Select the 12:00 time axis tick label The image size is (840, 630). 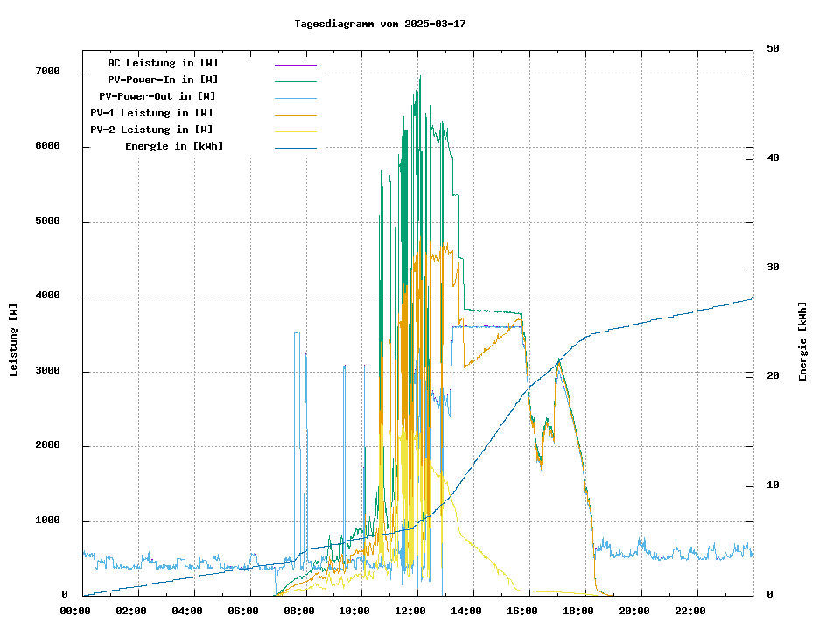click(x=410, y=611)
